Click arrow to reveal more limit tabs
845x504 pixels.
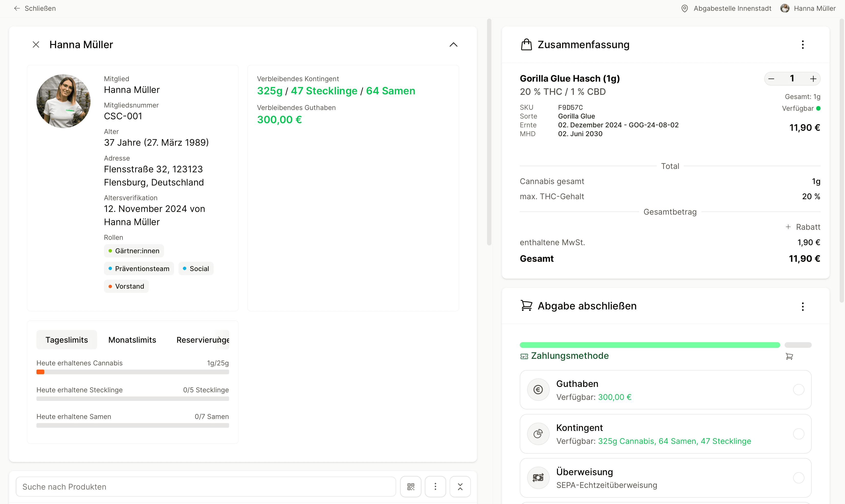221,340
